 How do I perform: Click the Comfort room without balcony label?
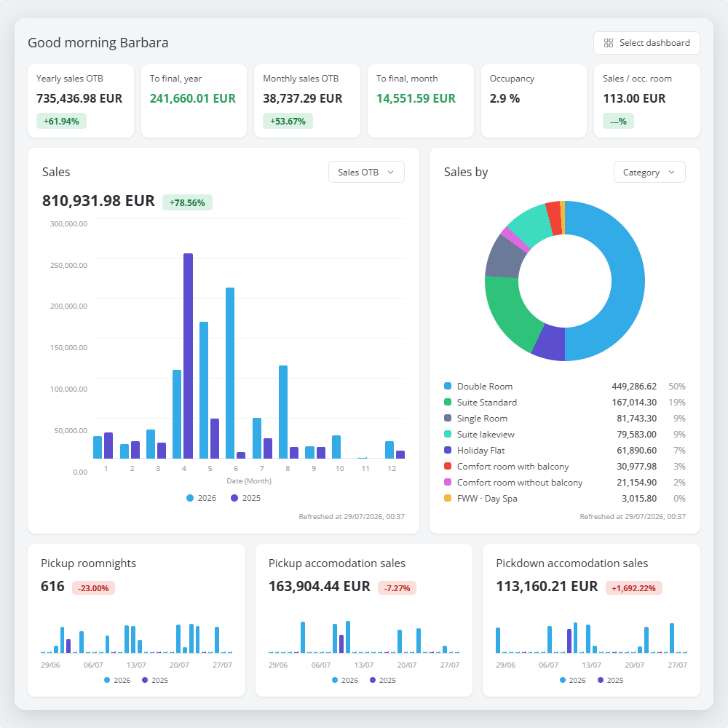click(520, 483)
